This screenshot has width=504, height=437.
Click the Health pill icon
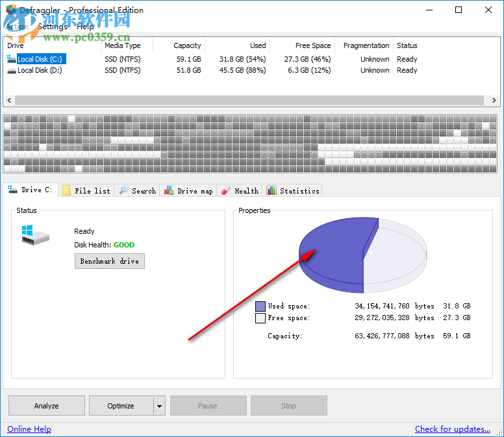pyautogui.click(x=225, y=190)
